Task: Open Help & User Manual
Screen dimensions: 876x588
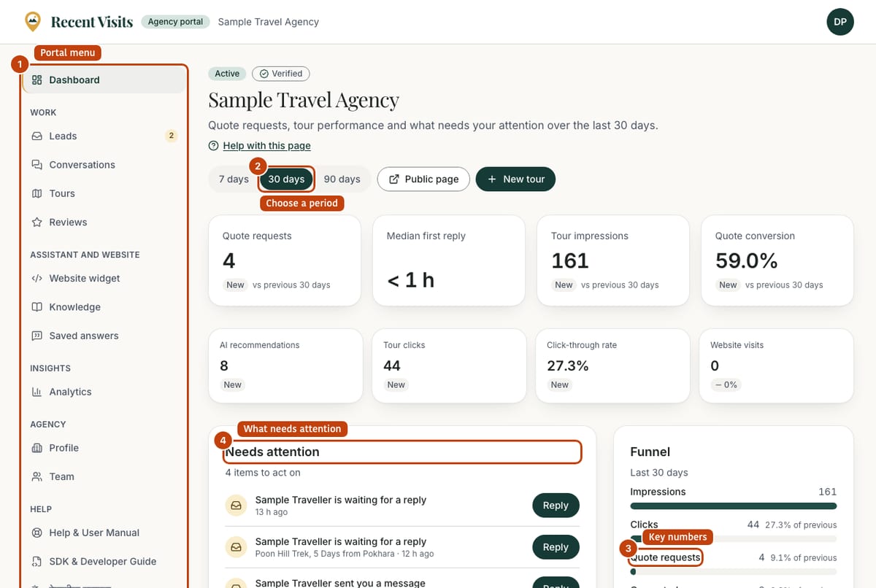Action: pyautogui.click(x=104, y=533)
